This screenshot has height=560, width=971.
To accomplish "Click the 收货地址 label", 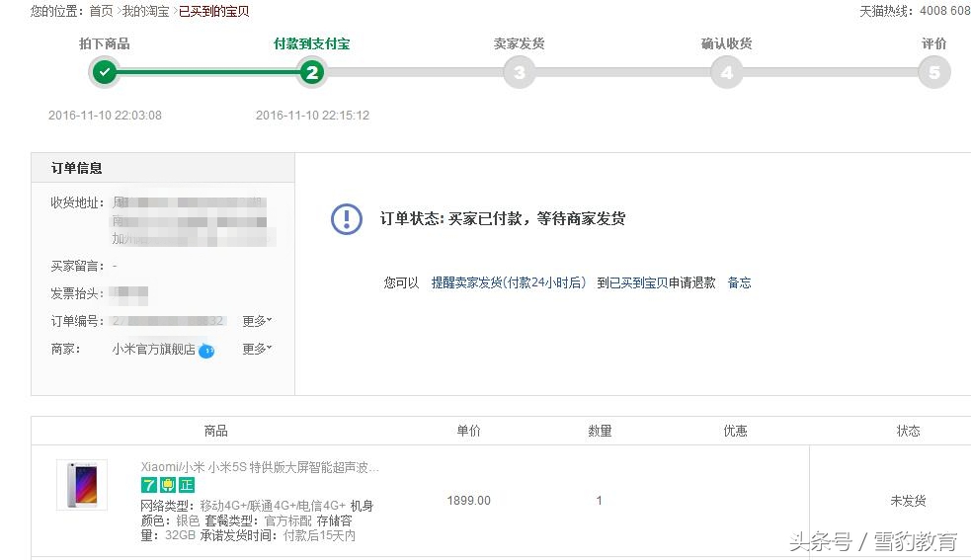I will pos(77,202).
